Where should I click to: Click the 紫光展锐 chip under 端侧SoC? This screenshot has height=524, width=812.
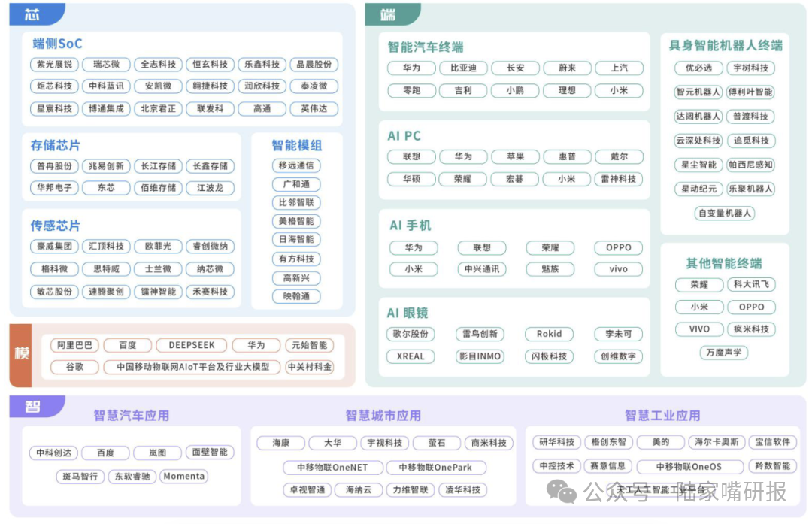coord(54,64)
